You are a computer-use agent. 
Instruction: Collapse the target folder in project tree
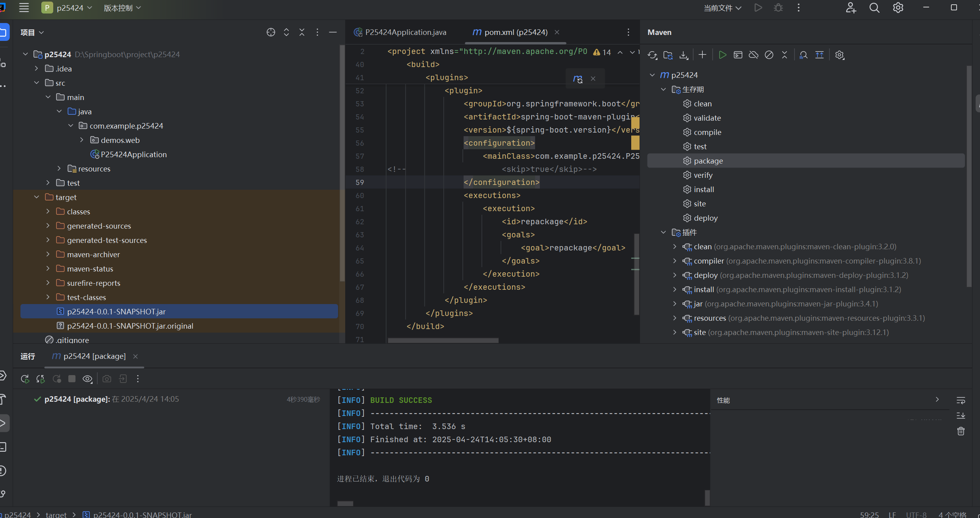pyautogui.click(x=37, y=197)
